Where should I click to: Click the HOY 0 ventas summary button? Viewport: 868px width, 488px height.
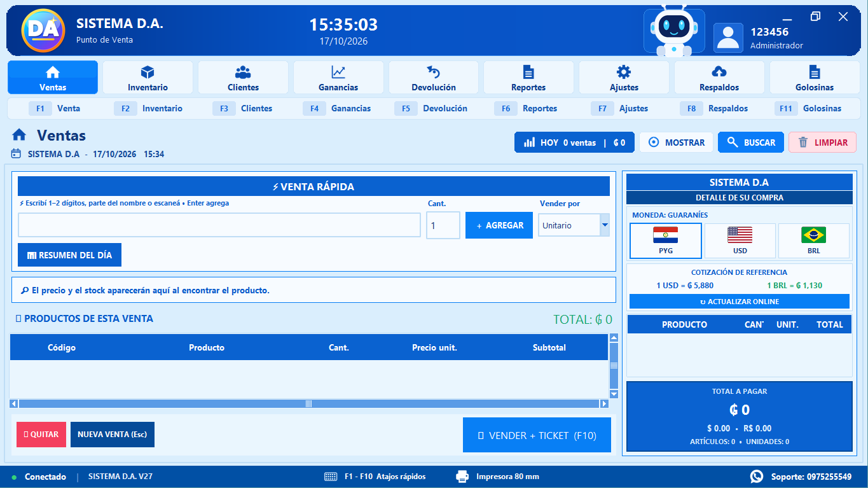click(x=574, y=143)
